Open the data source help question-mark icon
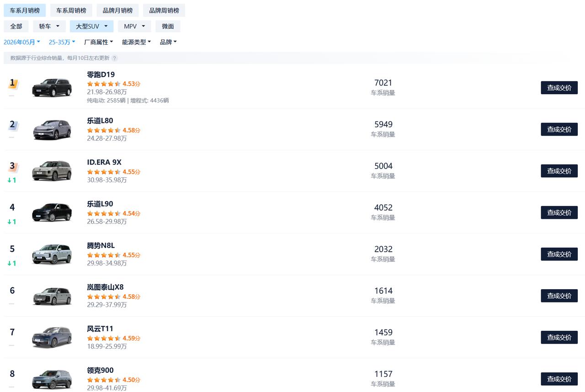Screen dimensions: 585x392 tap(115, 58)
